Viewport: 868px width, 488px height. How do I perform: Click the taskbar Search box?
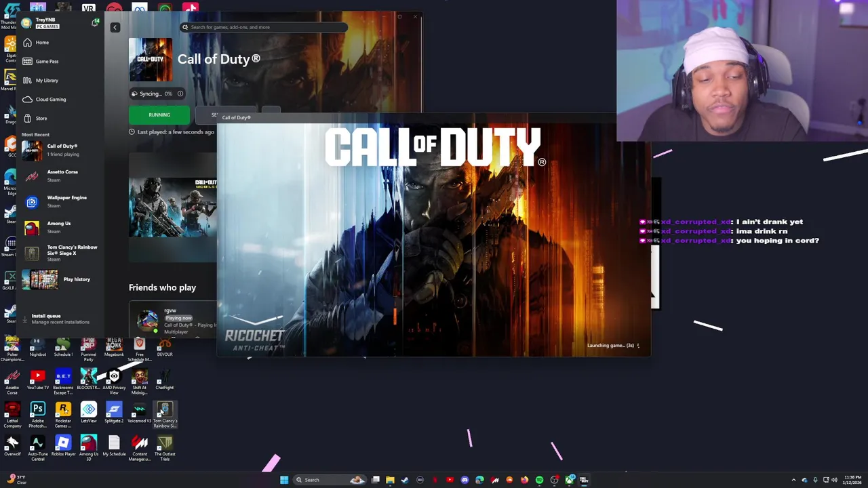[331, 480]
